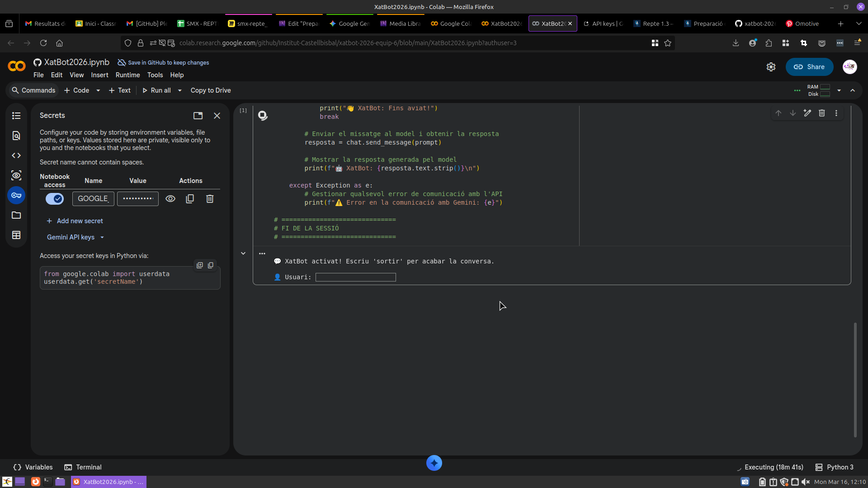This screenshot has width=868, height=488.
Task: Copy the GOOGLE secret value icon
Action: (x=190, y=199)
